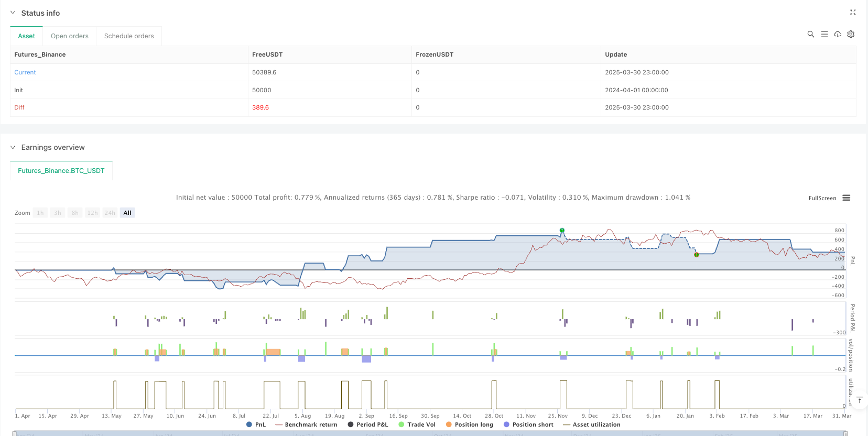Open the table settings gear icon
This screenshot has width=868, height=436.
coord(851,34)
